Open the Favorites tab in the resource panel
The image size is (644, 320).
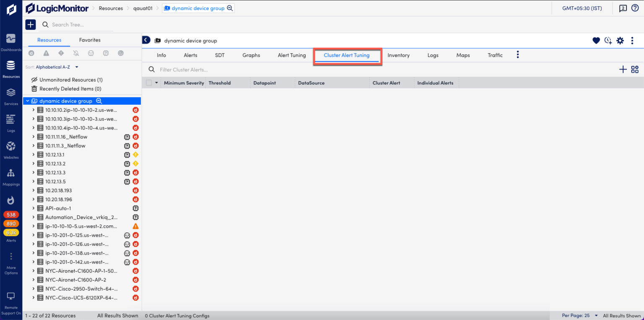[89, 40]
